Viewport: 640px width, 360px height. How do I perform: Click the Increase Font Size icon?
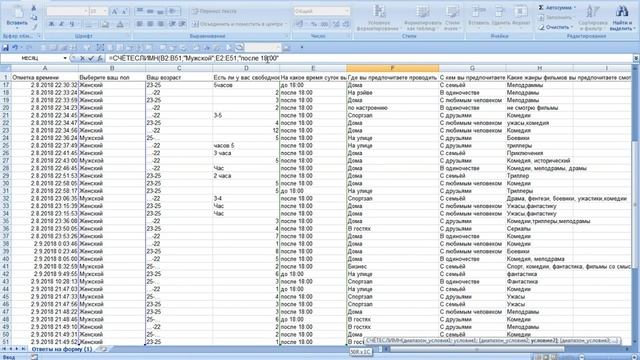(115, 11)
